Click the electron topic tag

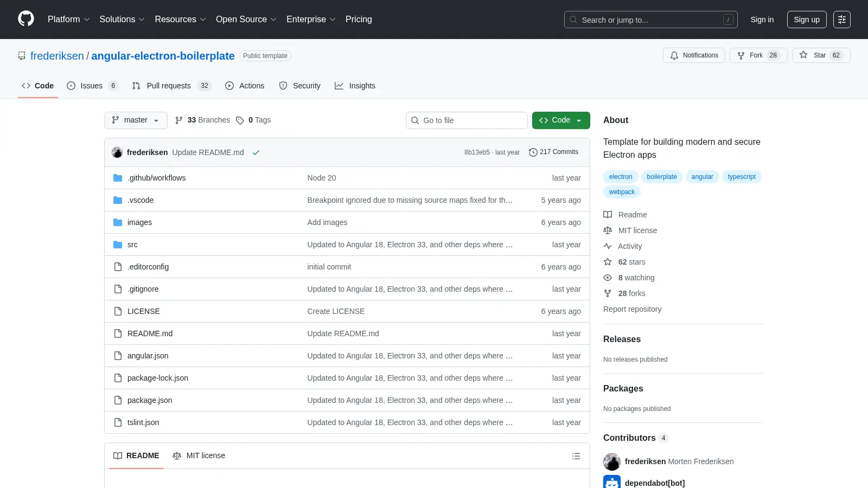point(621,177)
